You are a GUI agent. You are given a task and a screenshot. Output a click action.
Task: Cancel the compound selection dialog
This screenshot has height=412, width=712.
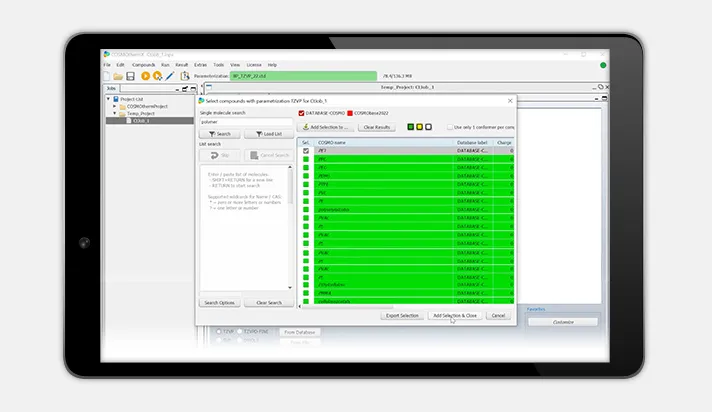498,315
